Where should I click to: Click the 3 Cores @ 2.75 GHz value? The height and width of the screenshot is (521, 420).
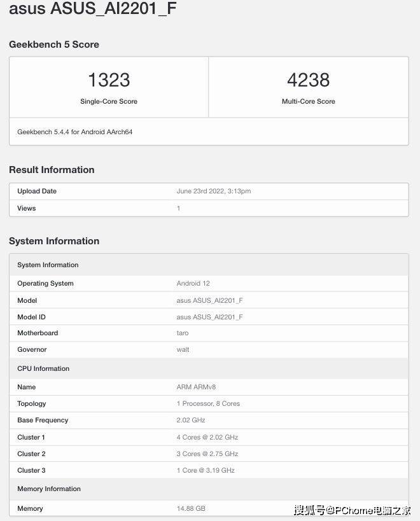(x=207, y=454)
